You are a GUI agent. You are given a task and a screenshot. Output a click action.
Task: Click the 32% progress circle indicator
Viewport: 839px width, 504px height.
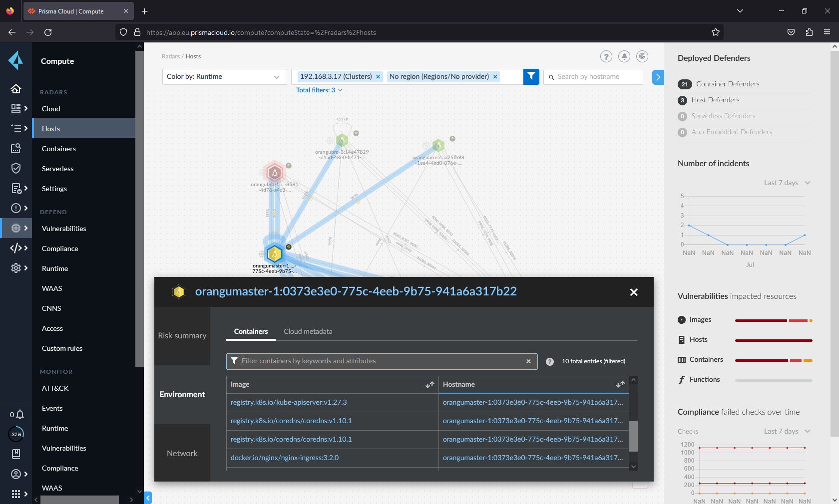point(16,434)
